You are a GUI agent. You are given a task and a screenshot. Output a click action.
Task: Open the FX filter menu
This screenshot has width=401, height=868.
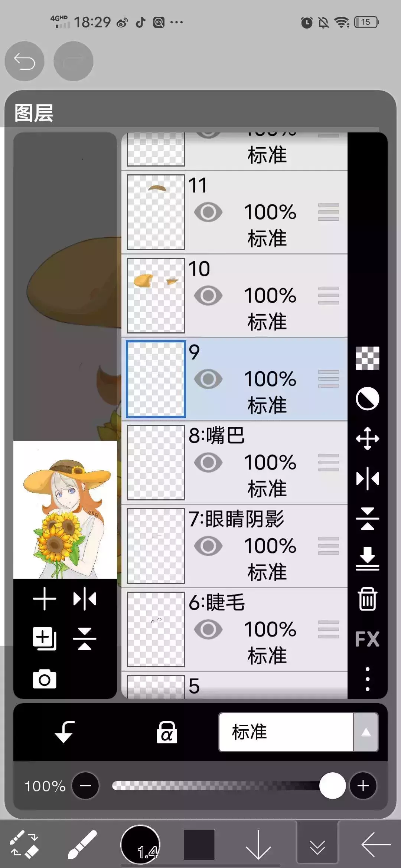pyautogui.click(x=367, y=639)
